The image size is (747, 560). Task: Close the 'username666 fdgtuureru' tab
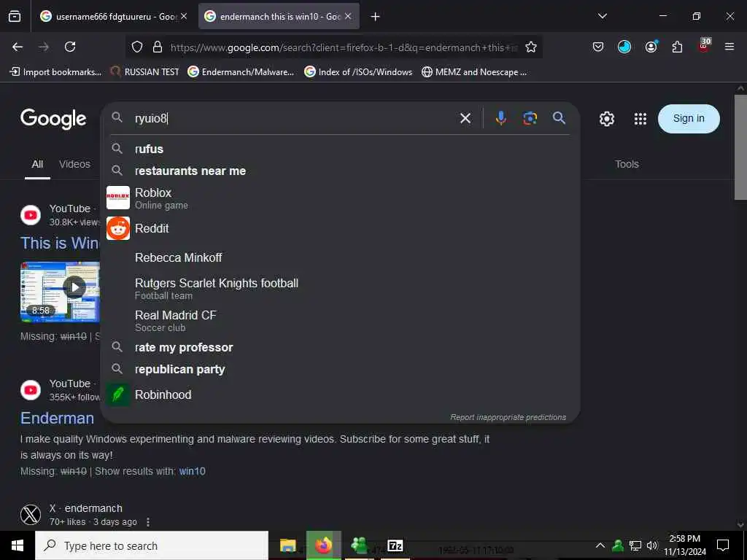pyautogui.click(x=184, y=16)
